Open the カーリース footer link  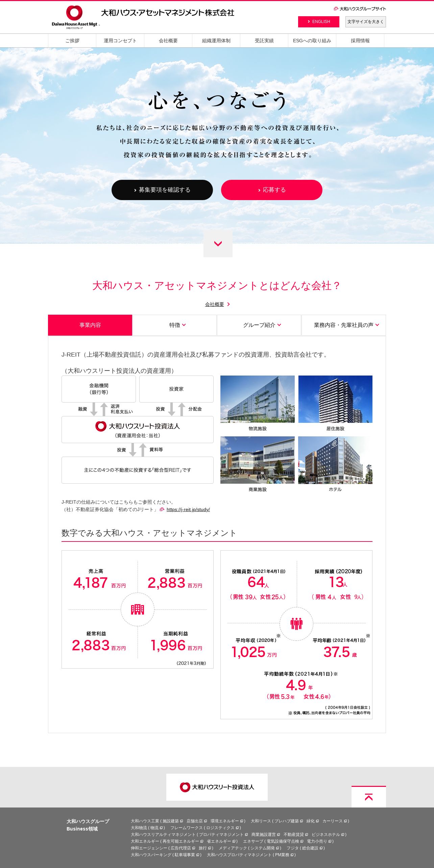(335, 821)
